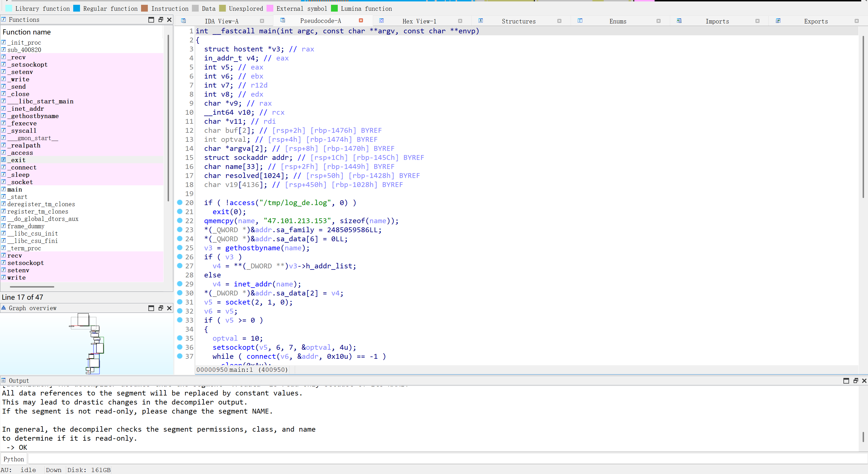Screen dimensions: 868x474
Task: Float the Output panel
Action: [x=856, y=381]
